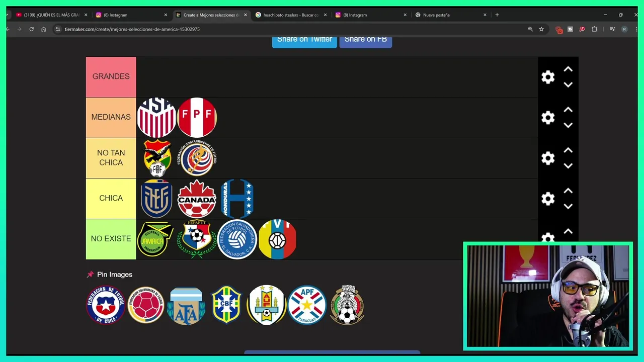Move NO TAN CHICA tier down
This screenshot has width=644, height=362.
coord(568,165)
